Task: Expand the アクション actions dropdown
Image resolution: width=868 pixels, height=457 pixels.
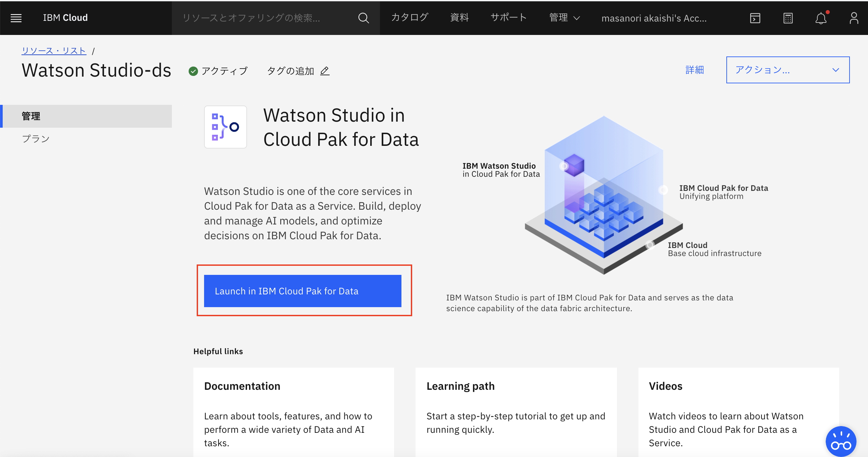Action: (x=787, y=70)
